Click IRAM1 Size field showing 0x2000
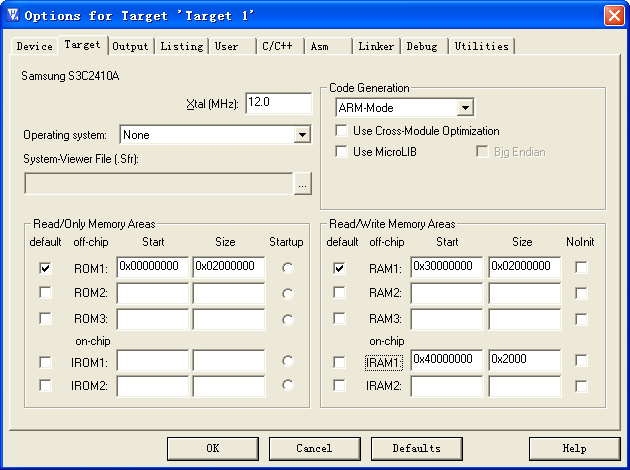The width and height of the screenshot is (630, 470). (x=525, y=360)
